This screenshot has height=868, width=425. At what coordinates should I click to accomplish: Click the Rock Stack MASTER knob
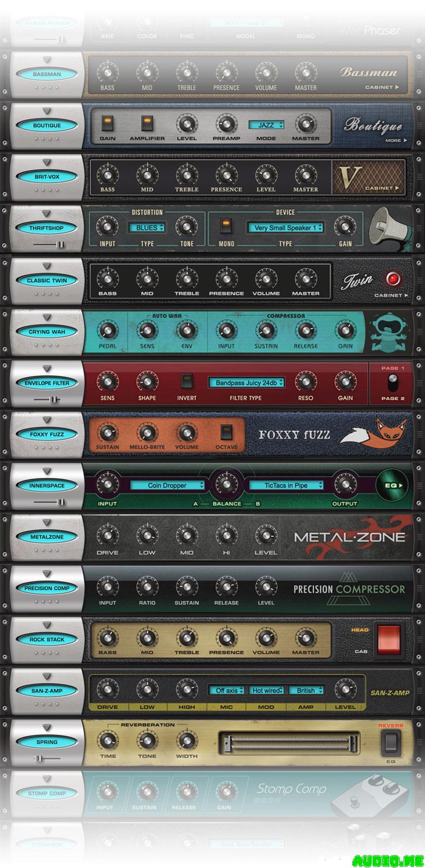306,638
